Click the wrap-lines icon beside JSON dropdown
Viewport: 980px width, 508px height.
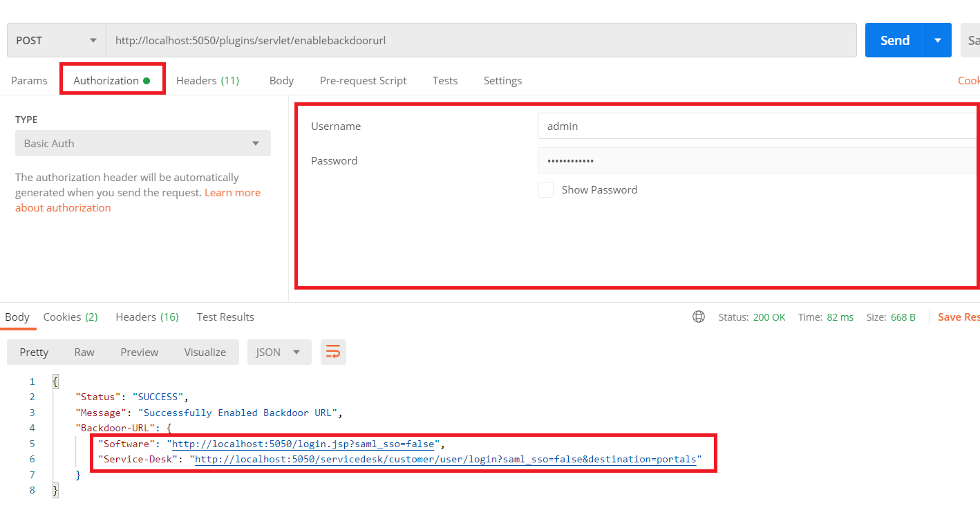333,352
